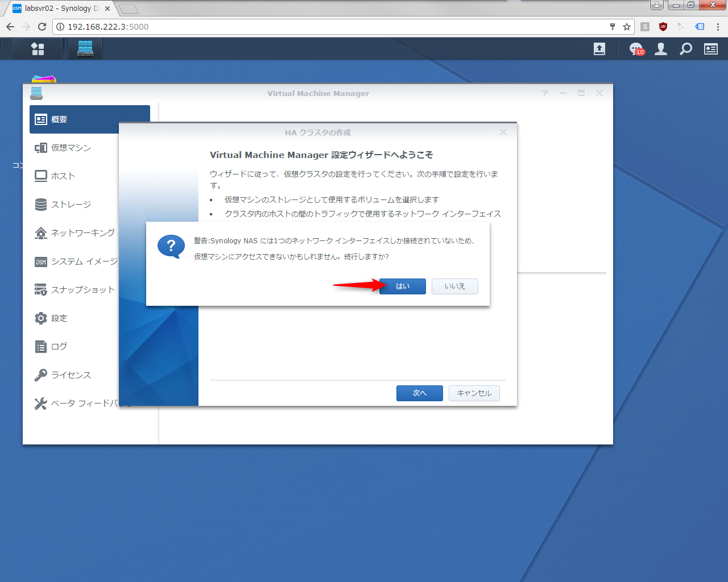Click the gray arrow extension icon
Viewport: 728px width, 582px height.
pyautogui.click(x=681, y=27)
